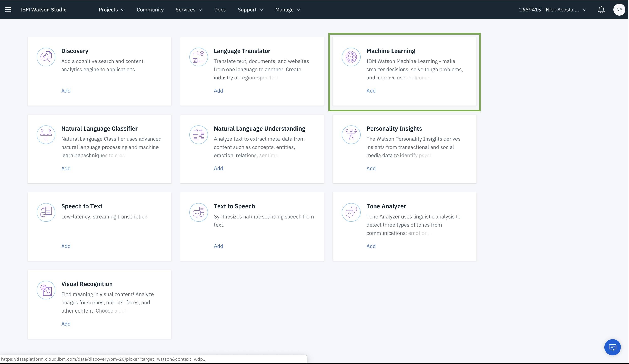Viewport: 629px width, 364px height.
Task: Click the Machine Learning brain icon
Action: [x=351, y=57]
